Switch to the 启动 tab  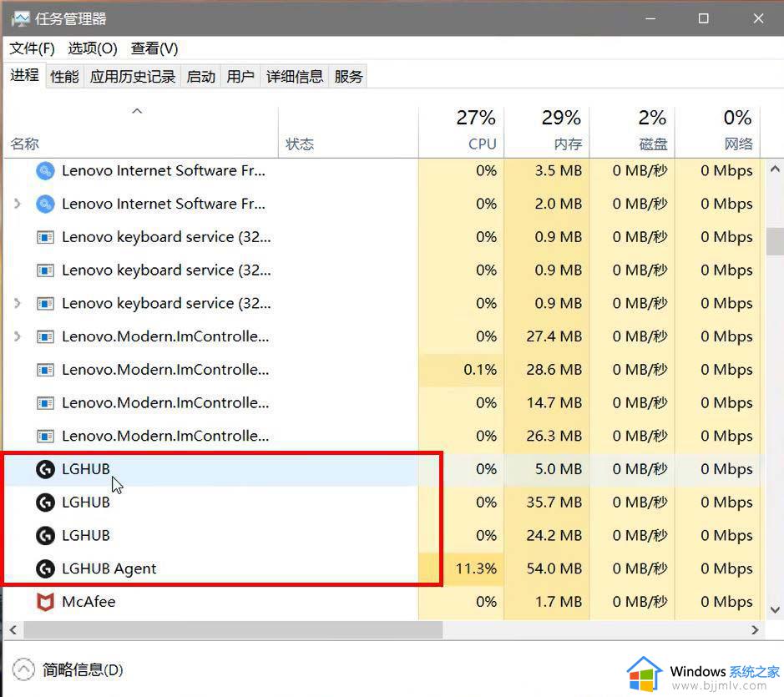201,77
